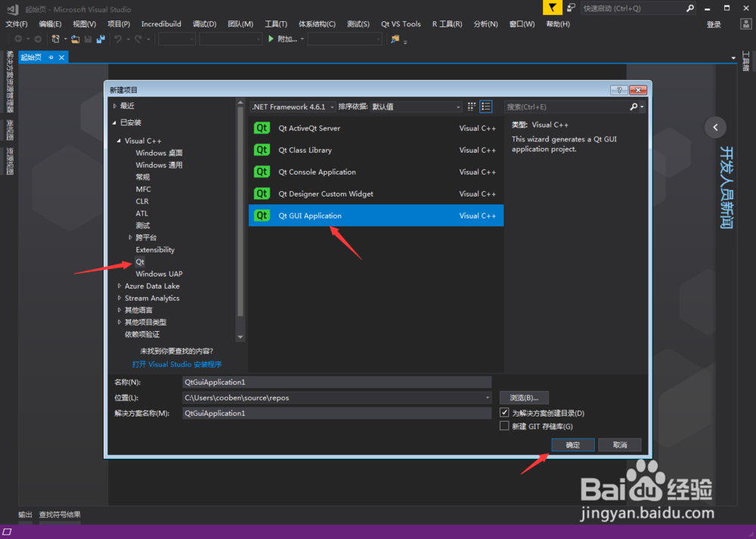Select the MFC category in the tree

point(143,189)
